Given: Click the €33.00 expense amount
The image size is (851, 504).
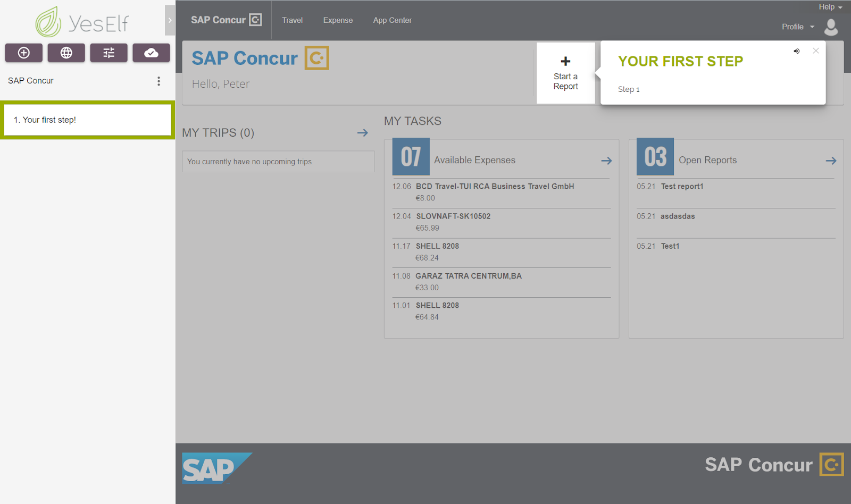Looking at the screenshot, I should (427, 288).
